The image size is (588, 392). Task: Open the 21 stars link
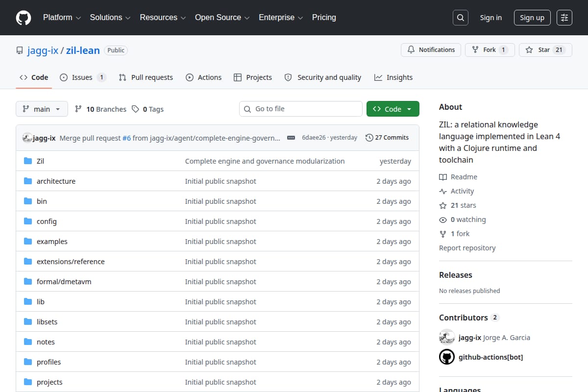(458, 205)
